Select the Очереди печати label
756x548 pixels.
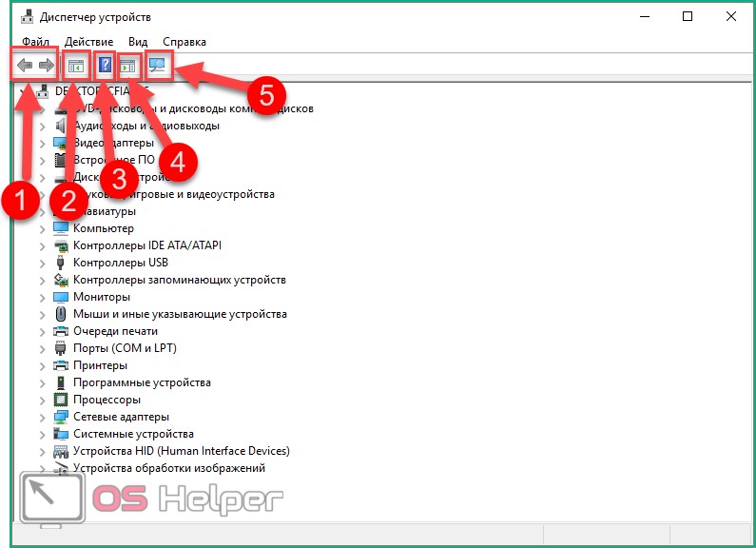[x=115, y=331]
